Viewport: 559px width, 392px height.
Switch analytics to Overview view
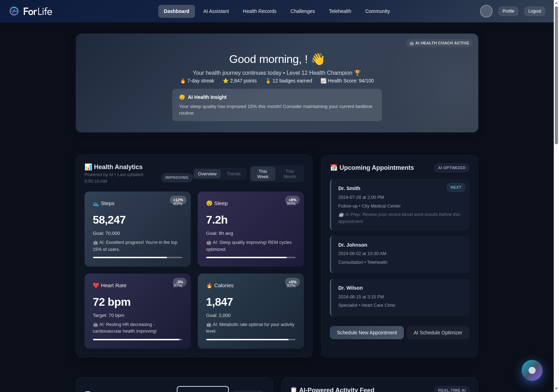pos(207,174)
